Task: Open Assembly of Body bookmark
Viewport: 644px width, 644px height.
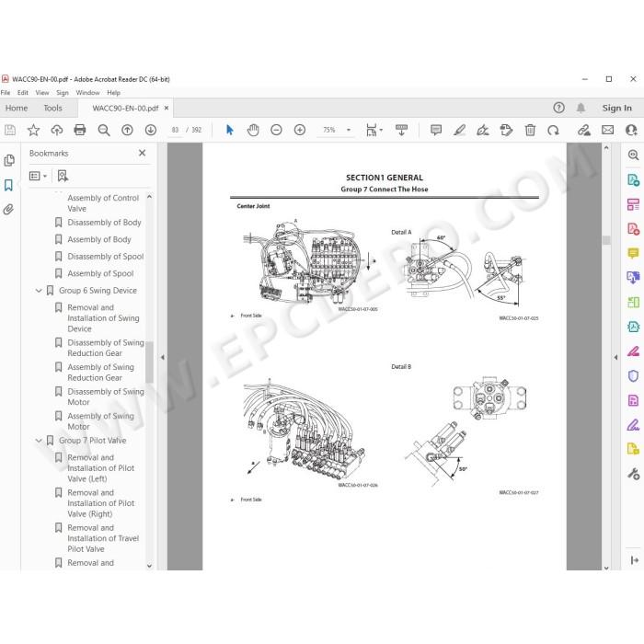Action: (x=99, y=239)
